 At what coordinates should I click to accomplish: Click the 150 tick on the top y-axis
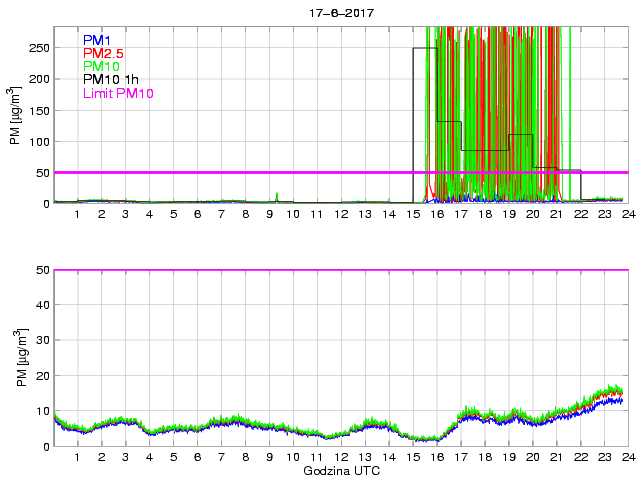40,110
